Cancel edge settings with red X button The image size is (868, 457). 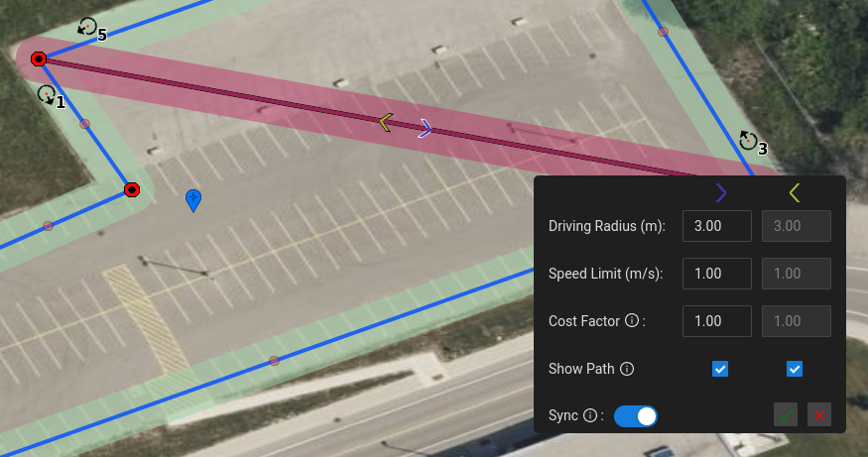click(x=819, y=414)
